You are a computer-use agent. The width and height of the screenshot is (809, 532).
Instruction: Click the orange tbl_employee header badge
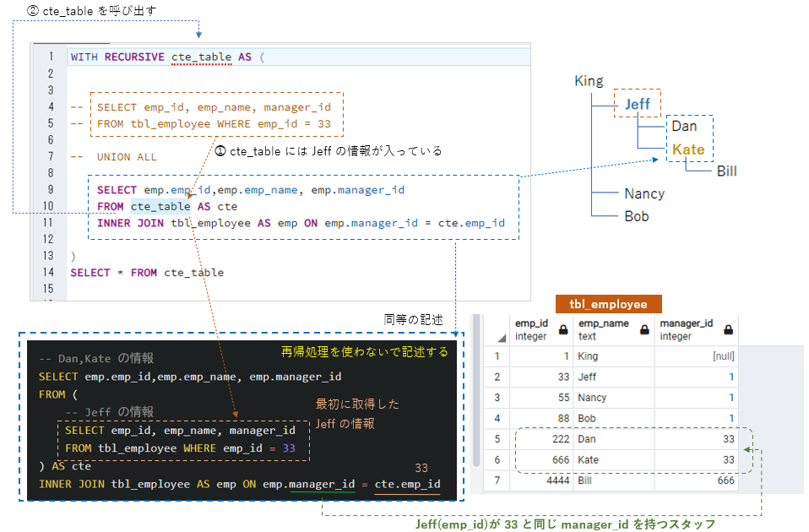(610, 304)
